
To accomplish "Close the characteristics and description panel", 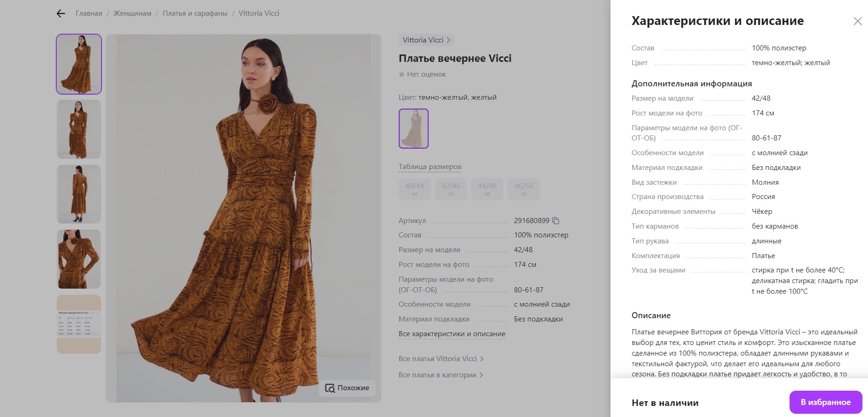I will [x=857, y=21].
